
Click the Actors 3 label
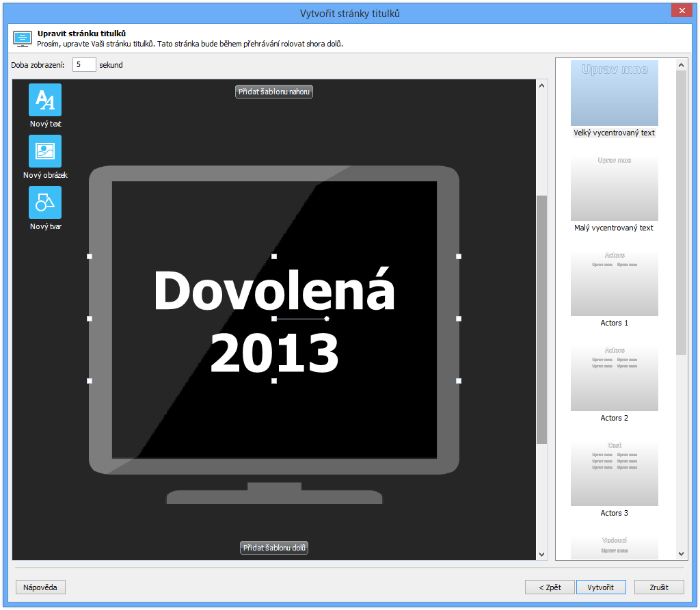[615, 513]
